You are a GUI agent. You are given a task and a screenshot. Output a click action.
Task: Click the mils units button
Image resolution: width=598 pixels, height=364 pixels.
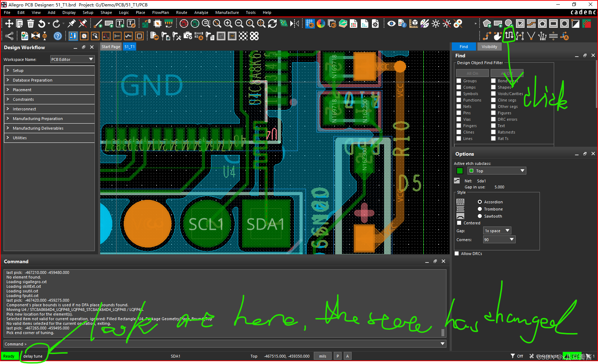click(x=323, y=356)
